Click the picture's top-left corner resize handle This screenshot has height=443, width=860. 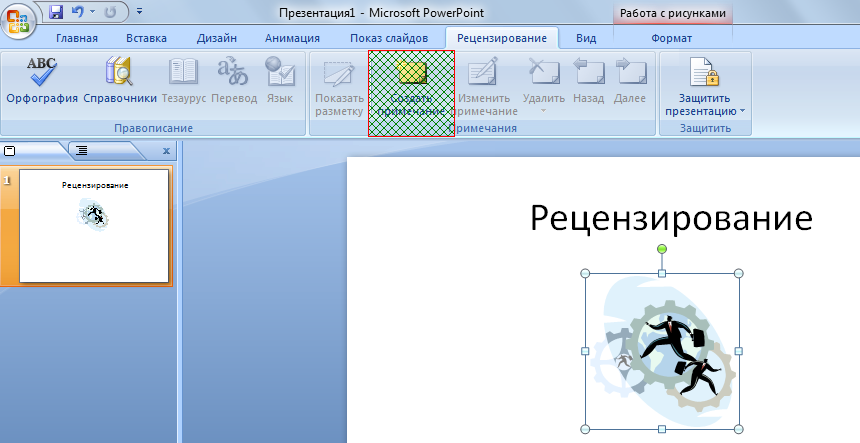585,273
